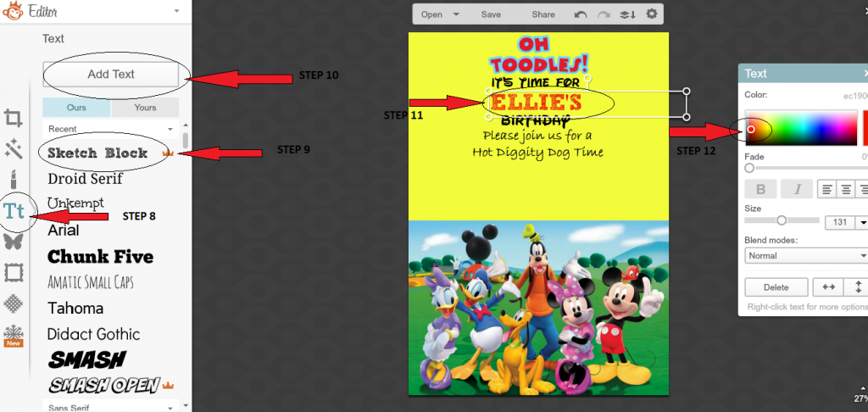Choose the Unkempt font
The height and width of the screenshot is (412, 868).
75,203
